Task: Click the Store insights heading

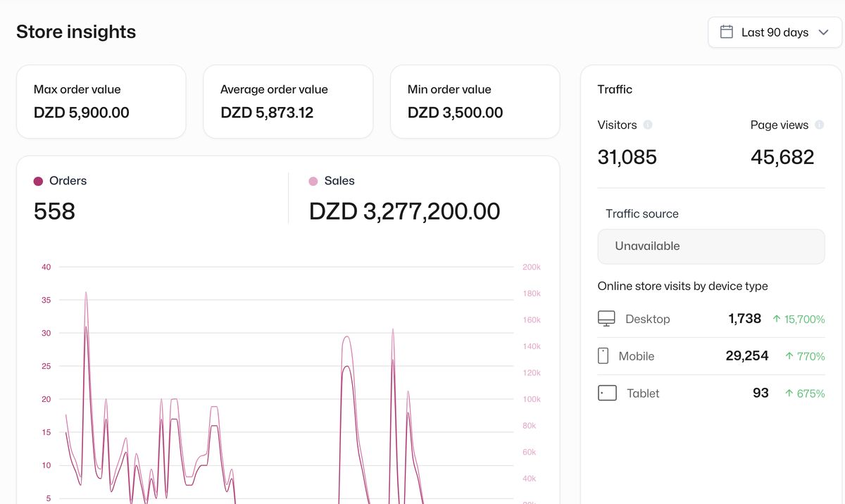Action: tap(76, 32)
